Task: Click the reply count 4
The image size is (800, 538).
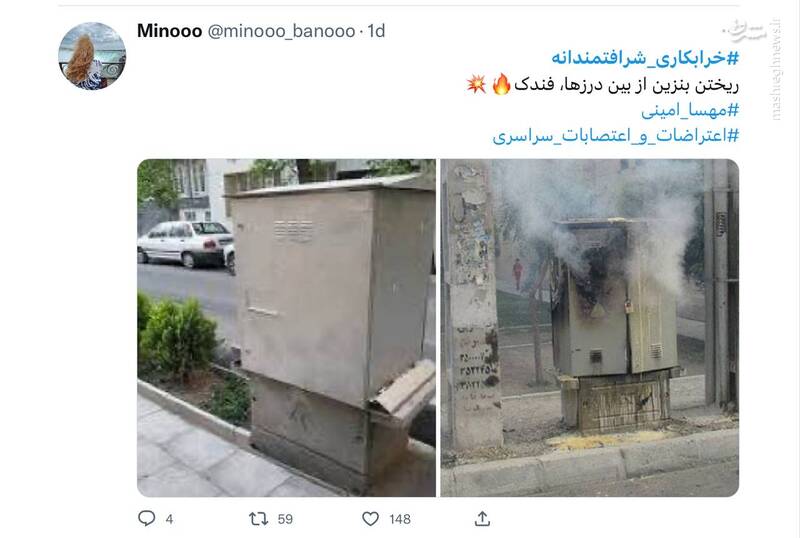Action: point(169,519)
